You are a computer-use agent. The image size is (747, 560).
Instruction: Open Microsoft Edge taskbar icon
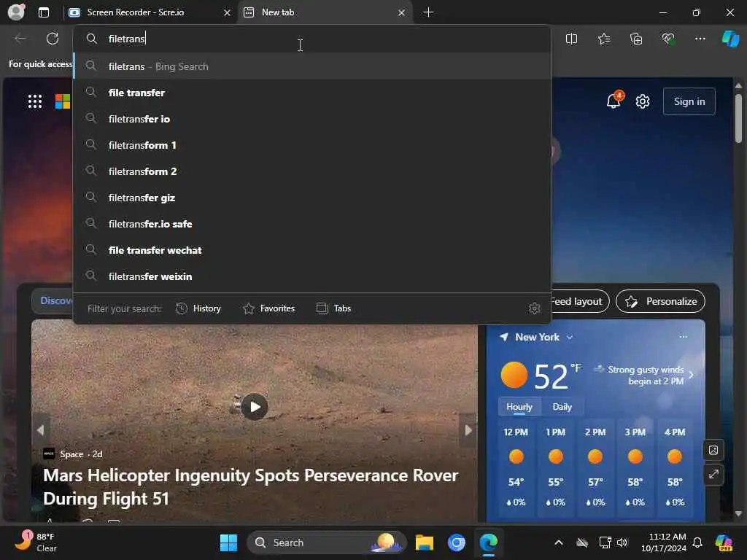[488, 542]
